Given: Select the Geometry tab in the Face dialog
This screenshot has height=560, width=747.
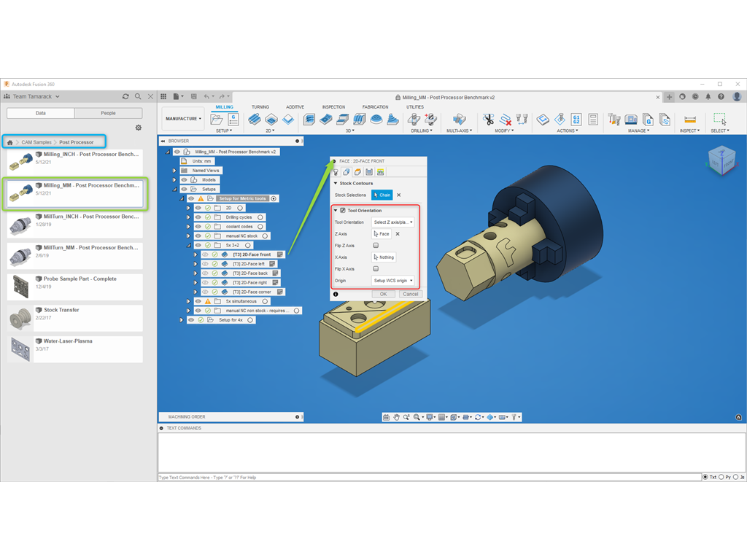Looking at the screenshot, I should (346, 171).
